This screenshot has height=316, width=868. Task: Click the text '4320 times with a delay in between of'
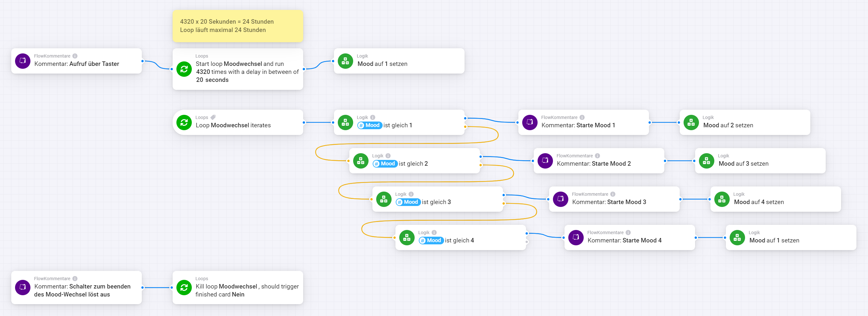pyautogui.click(x=247, y=72)
